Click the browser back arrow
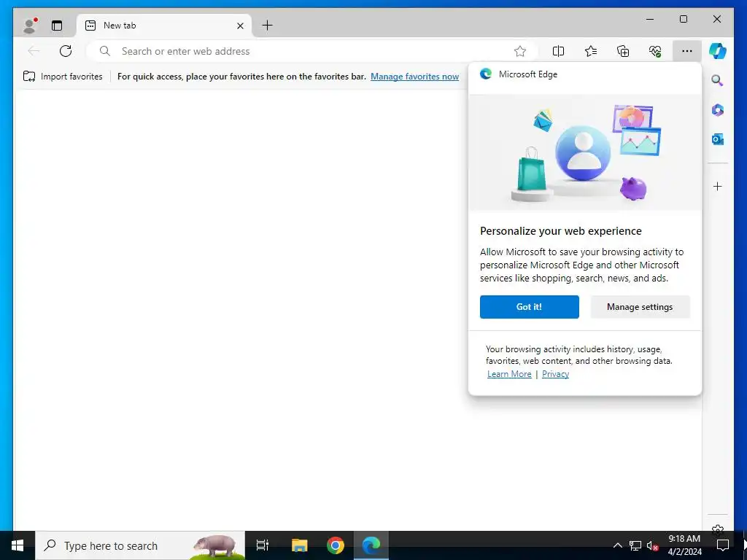Image resolution: width=747 pixels, height=560 pixels. click(x=34, y=51)
